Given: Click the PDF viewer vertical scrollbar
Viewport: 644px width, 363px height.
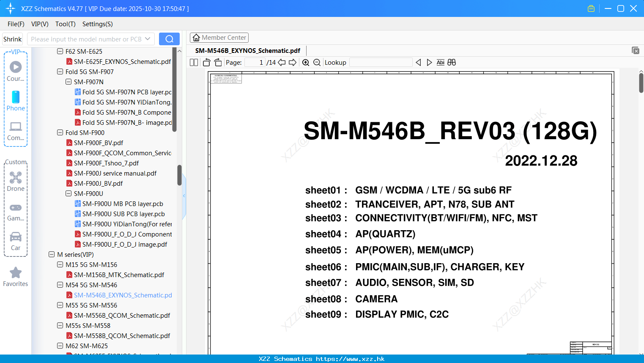Looking at the screenshot, I should click(641, 82).
